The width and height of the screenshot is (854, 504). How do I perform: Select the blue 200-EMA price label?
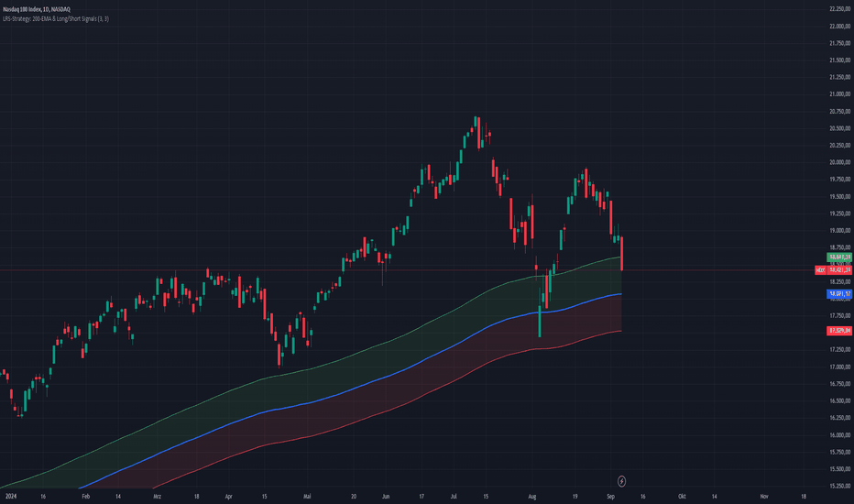(x=839, y=293)
